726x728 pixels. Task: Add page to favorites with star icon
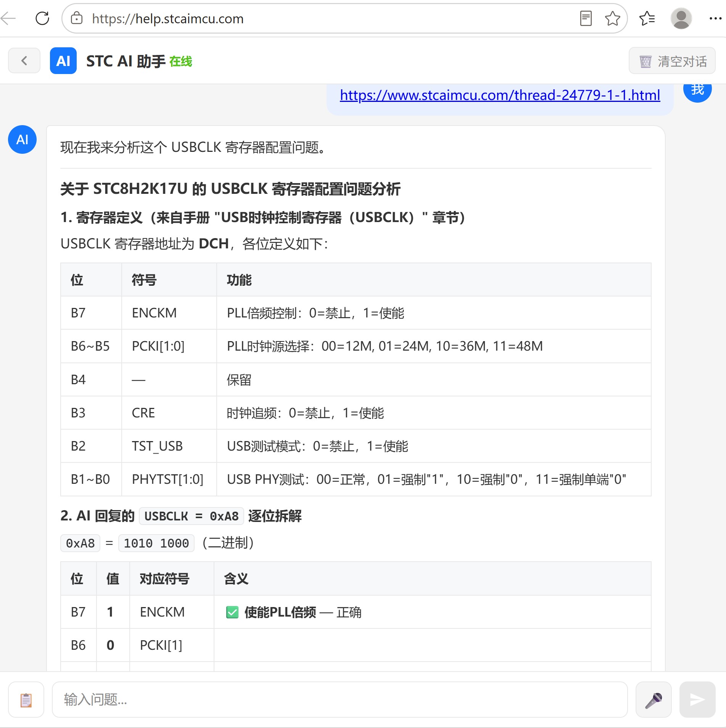(612, 18)
